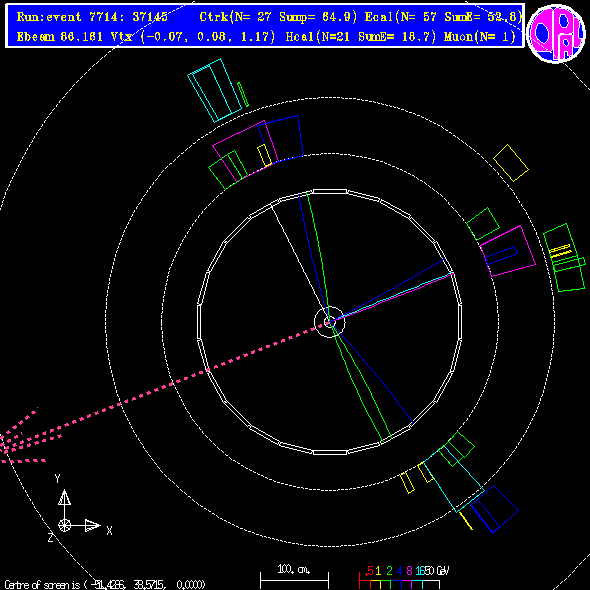This screenshot has height=590, width=590.
Task: Click the Centre of screen coordinates text
Action: tap(105, 584)
